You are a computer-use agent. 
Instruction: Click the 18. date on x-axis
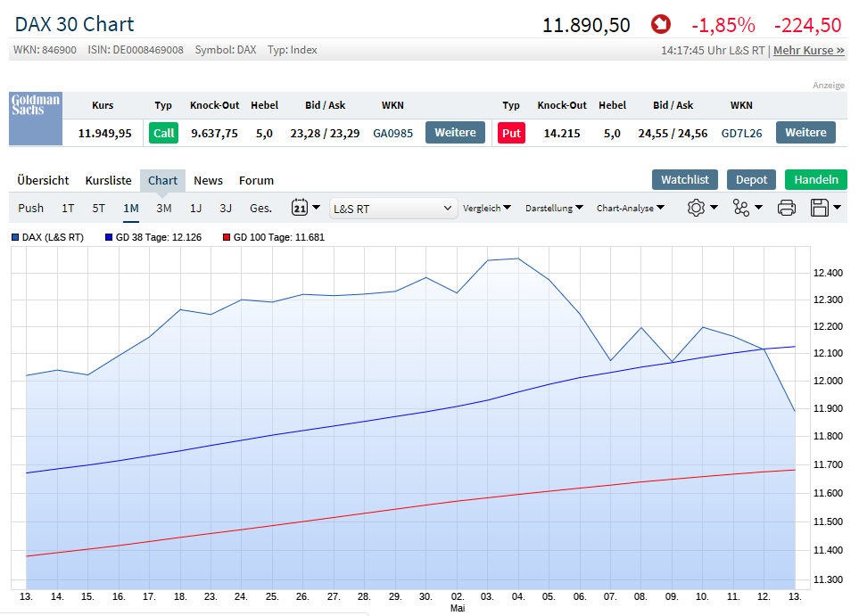coord(180,596)
